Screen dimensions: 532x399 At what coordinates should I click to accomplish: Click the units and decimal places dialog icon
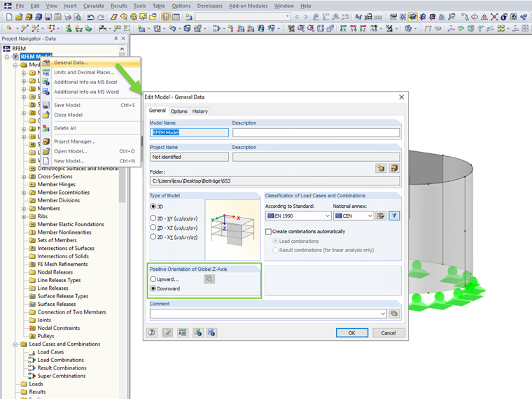click(x=183, y=332)
